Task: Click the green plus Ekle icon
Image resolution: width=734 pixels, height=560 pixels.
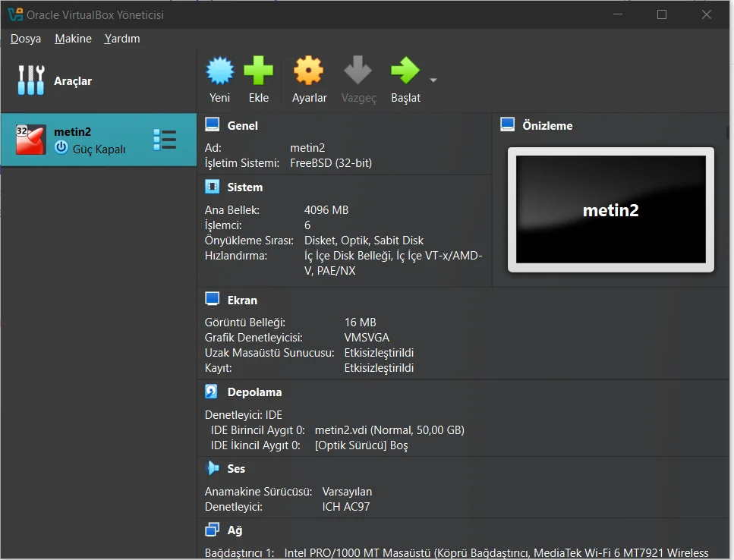Action: tap(258, 71)
